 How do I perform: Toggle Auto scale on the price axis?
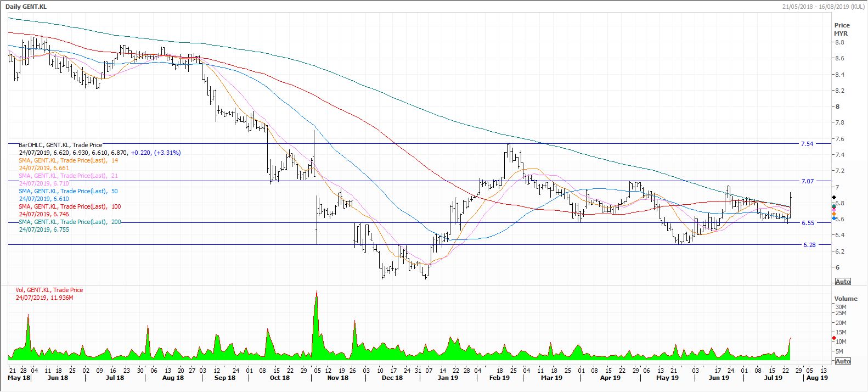[x=842, y=282]
